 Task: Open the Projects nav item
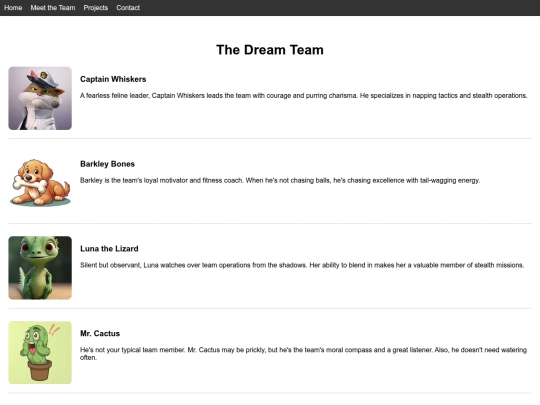point(96,8)
